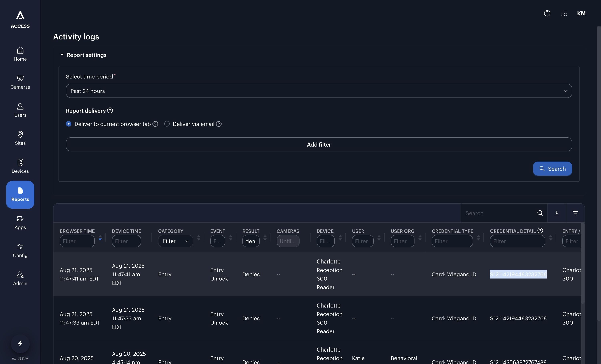Image resolution: width=601 pixels, height=364 pixels.
Task: Click the Device filter field
Action: (326, 241)
